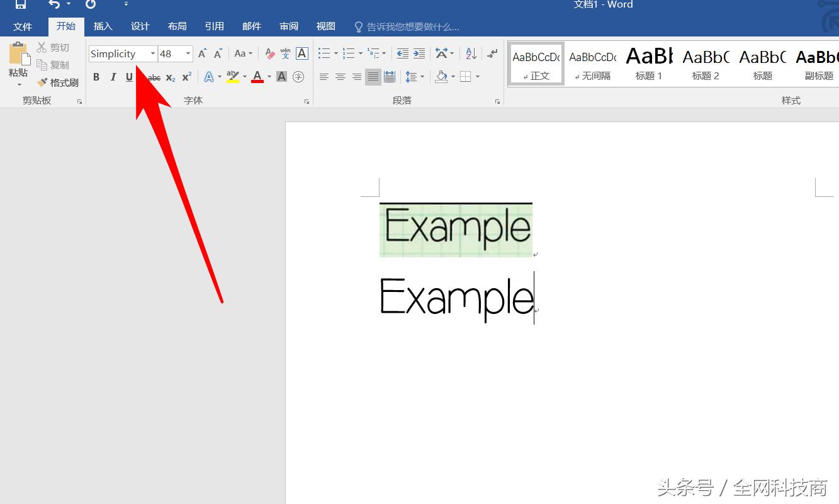This screenshot has height=504, width=839.
Task: Click the Increase Font Size icon
Action: point(202,53)
